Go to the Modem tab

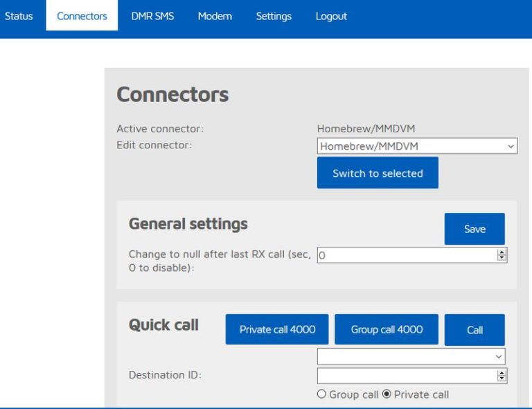[x=215, y=16]
